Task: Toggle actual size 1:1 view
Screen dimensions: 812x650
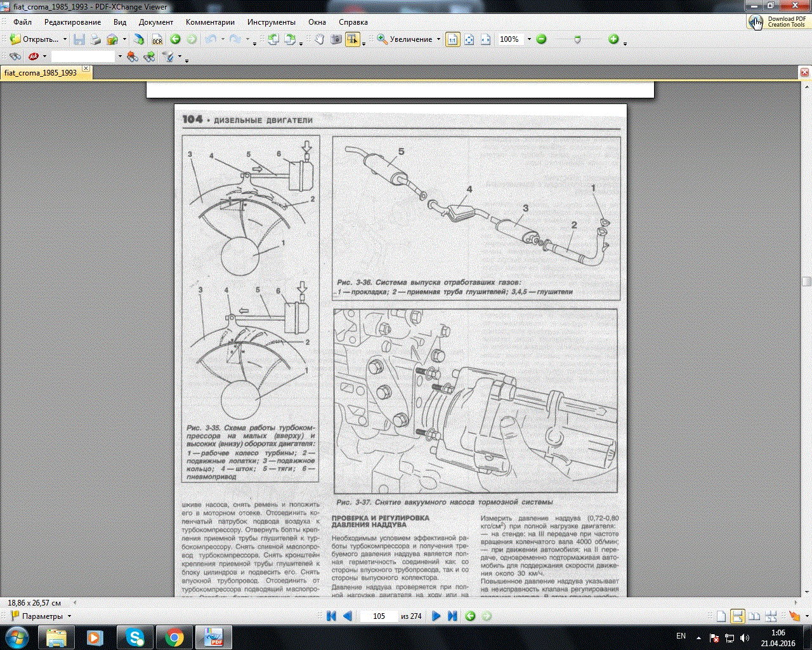Action: [x=452, y=39]
